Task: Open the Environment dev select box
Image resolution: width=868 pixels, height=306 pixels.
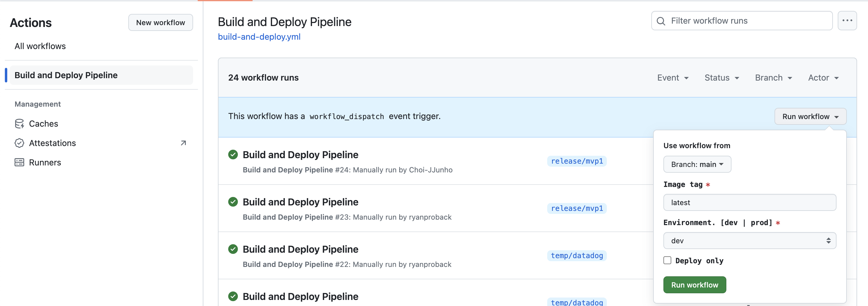Action: (x=749, y=241)
